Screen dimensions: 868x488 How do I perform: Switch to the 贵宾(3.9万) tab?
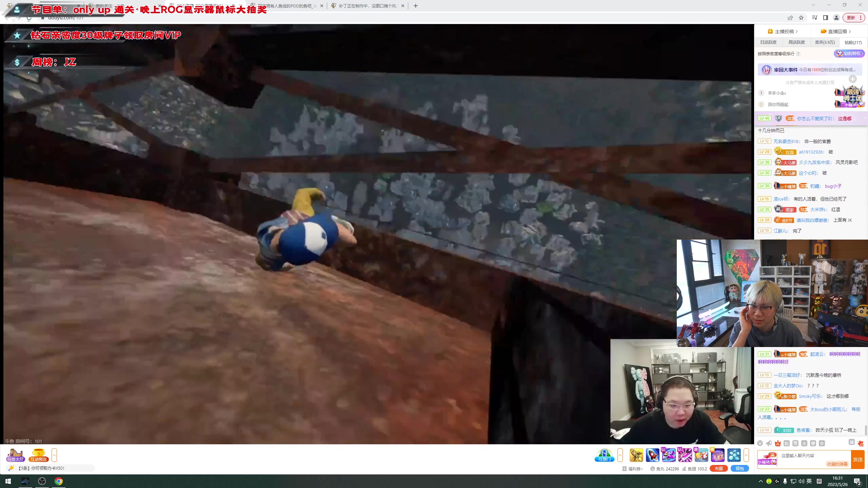825,42
